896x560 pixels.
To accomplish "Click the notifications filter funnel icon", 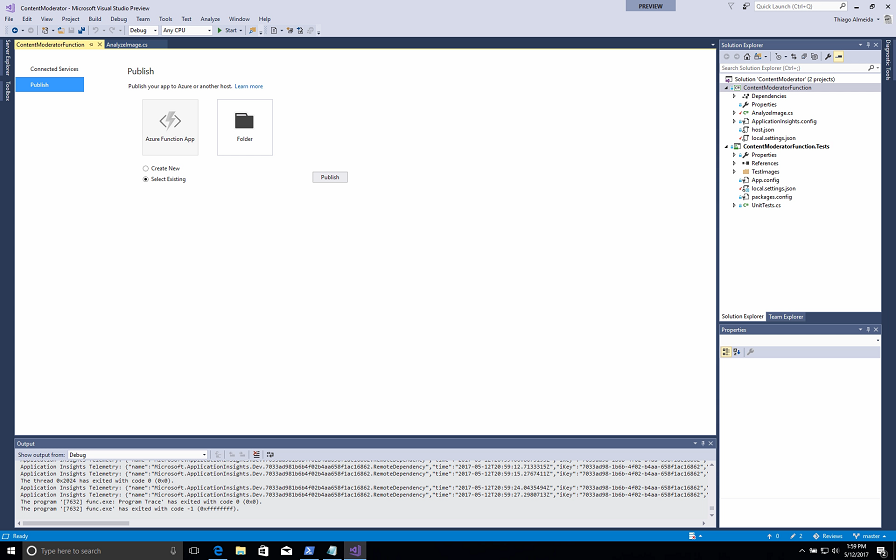I will point(731,6).
